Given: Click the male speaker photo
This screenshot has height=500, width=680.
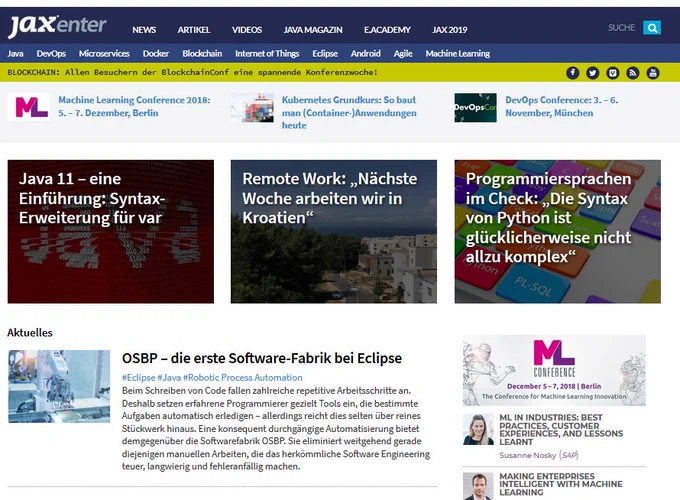Looking at the screenshot, I should (478, 487).
